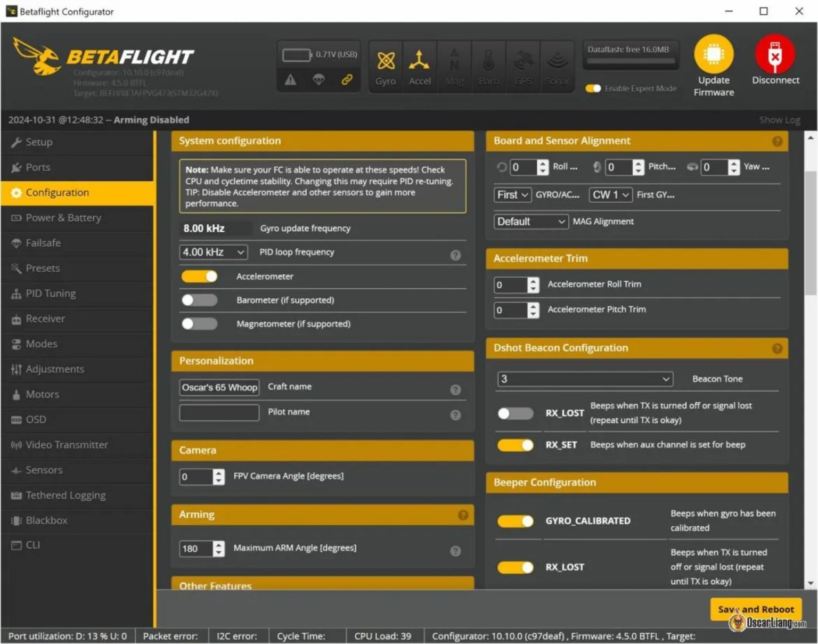Click the yellow link status icon
The width and height of the screenshot is (818, 644).
(347, 80)
